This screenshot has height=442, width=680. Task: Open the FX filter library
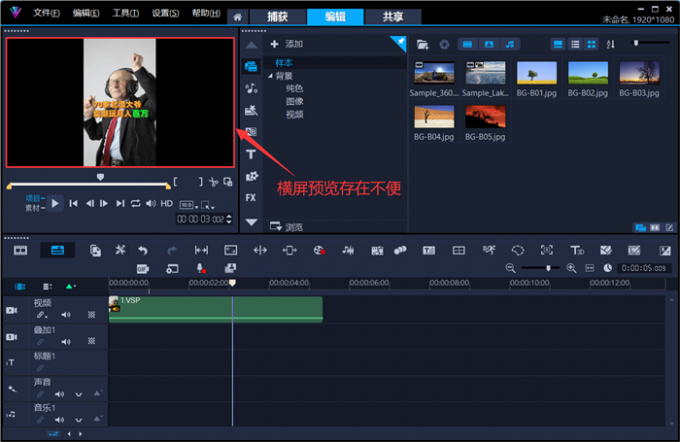250,197
